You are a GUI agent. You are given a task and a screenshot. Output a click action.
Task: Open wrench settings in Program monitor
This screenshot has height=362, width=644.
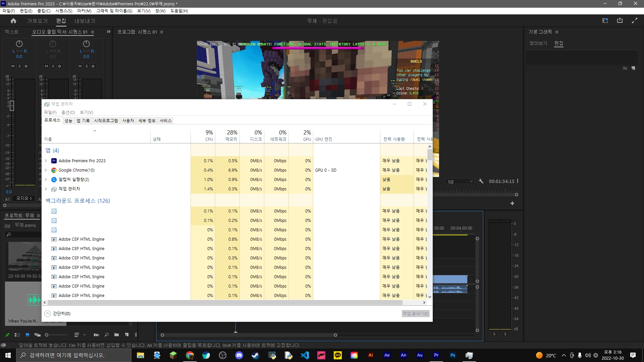(481, 181)
